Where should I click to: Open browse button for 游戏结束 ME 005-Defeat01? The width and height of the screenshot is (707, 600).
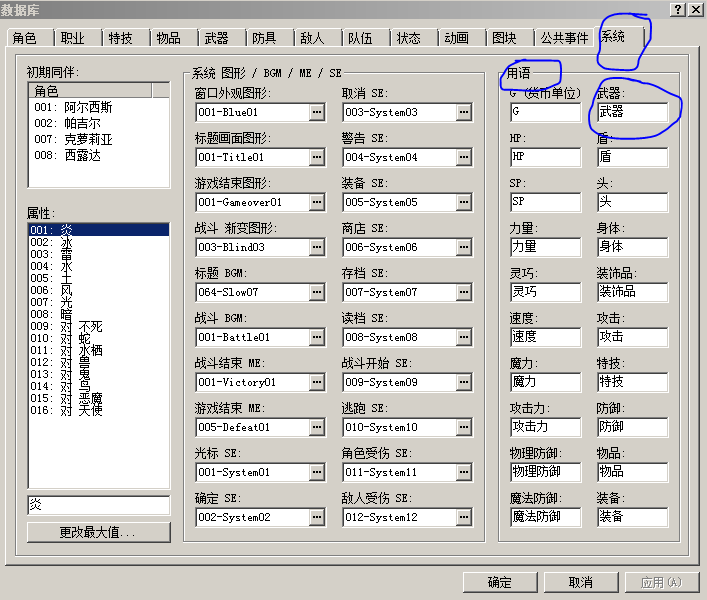[317, 427]
